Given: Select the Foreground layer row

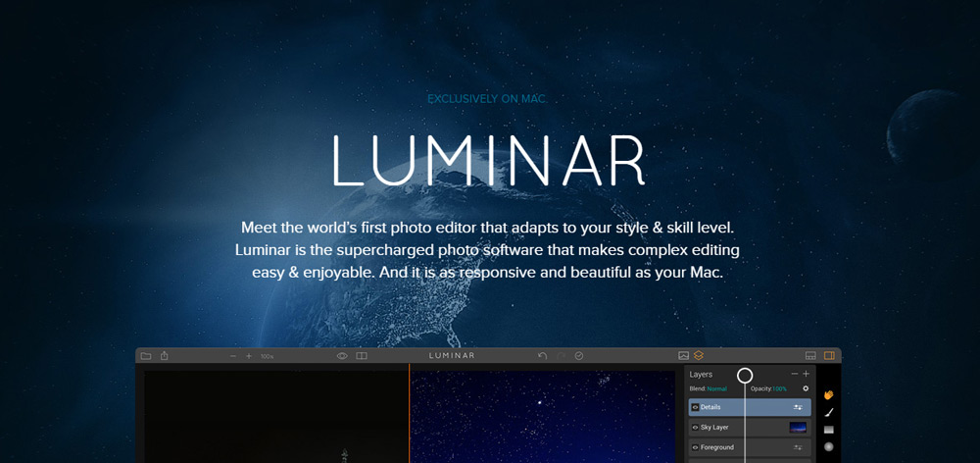Looking at the screenshot, I should pos(750,447).
